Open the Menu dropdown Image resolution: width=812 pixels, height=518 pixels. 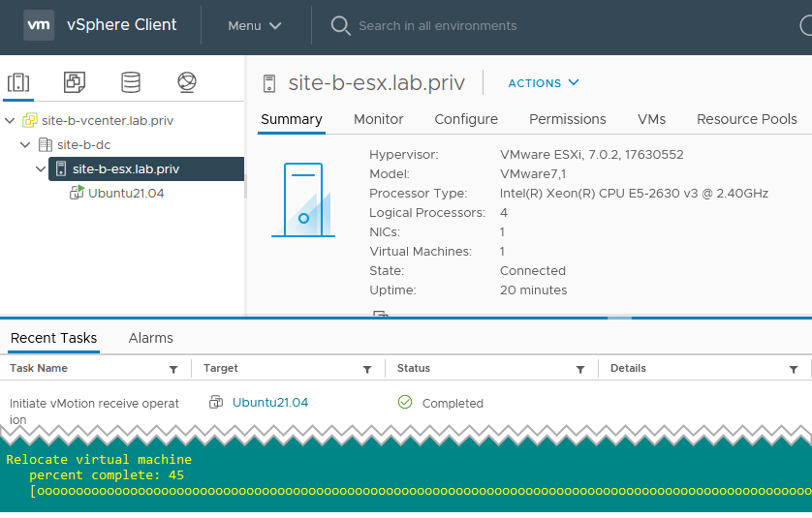tap(255, 25)
